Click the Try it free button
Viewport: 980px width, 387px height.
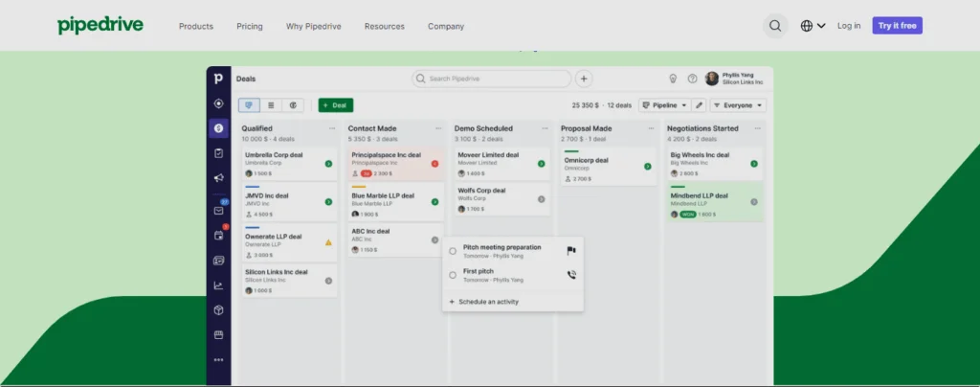[898, 26]
